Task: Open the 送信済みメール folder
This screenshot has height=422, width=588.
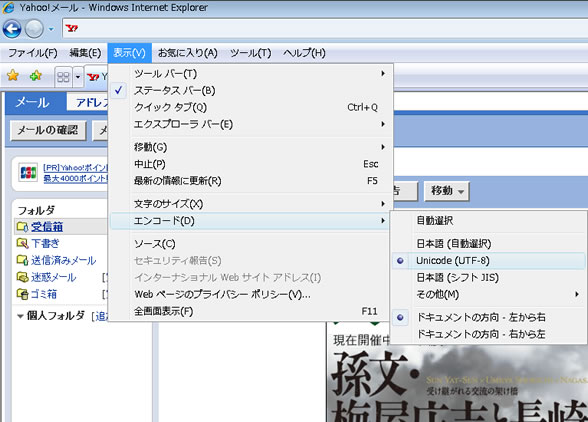Action: pyautogui.click(x=63, y=260)
